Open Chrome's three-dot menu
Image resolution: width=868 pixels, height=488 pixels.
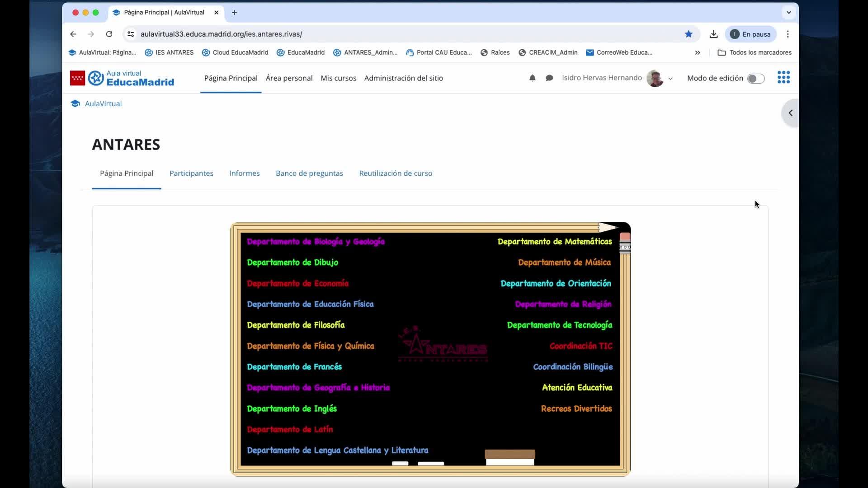(x=788, y=34)
